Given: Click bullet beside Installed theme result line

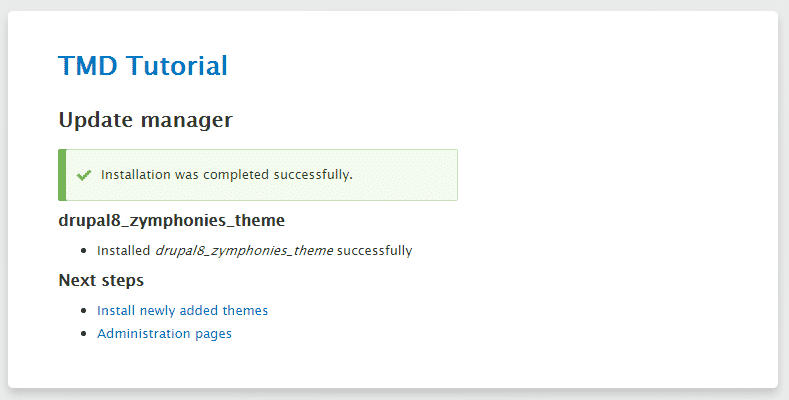Looking at the screenshot, I should 84,251.
